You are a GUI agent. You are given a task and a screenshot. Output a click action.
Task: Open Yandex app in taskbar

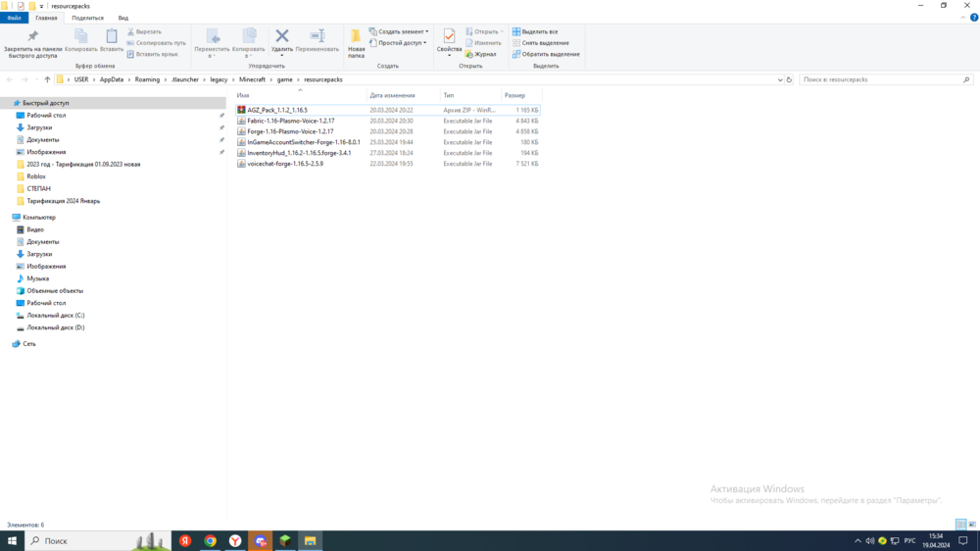pyautogui.click(x=185, y=540)
